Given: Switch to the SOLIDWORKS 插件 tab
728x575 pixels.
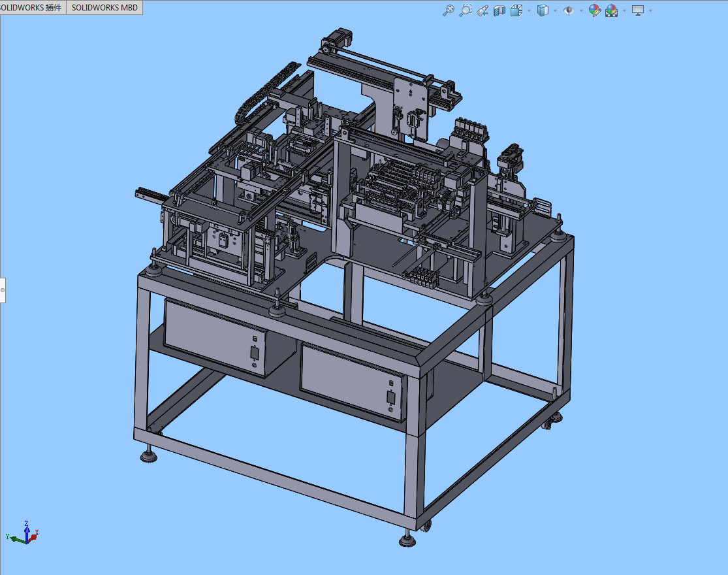Looking at the screenshot, I should [33, 7].
